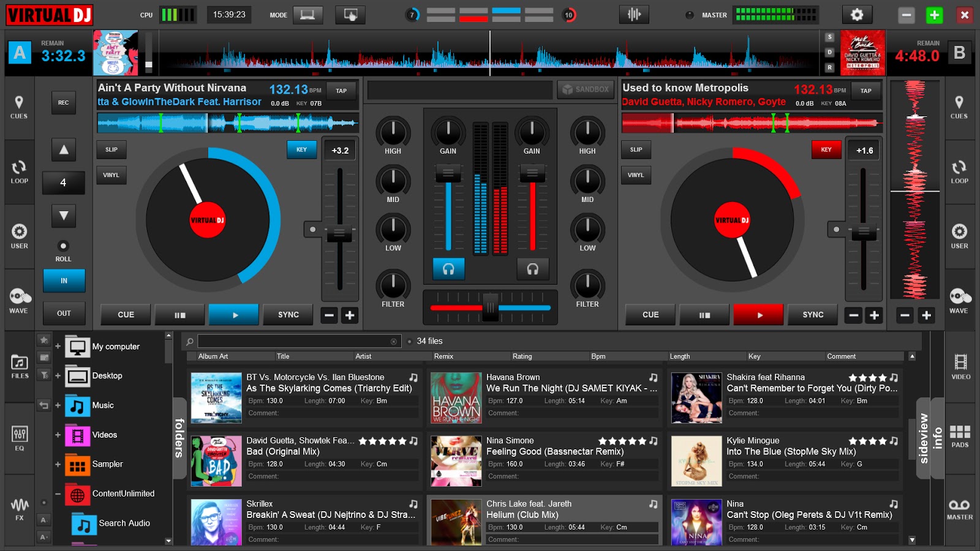This screenshot has width=980, height=551.
Task: Open the SANDBOX feature
Action: (586, 89)
